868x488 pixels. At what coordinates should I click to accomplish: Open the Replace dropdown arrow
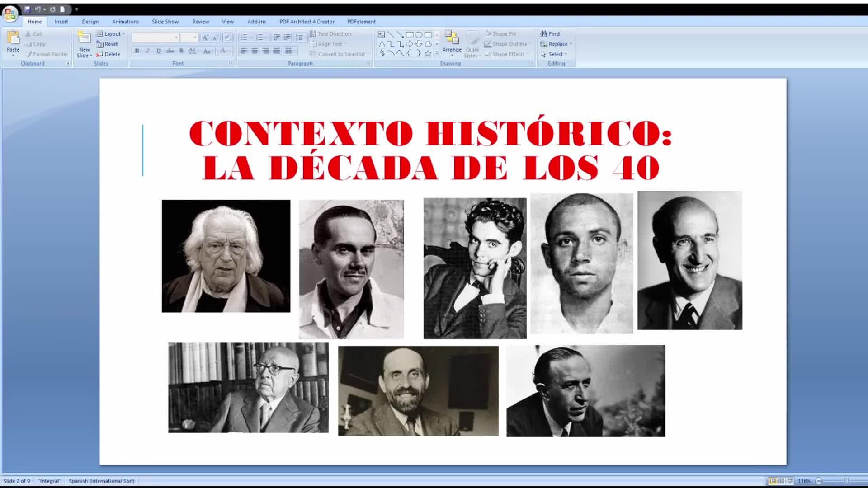tap(571, 44)
